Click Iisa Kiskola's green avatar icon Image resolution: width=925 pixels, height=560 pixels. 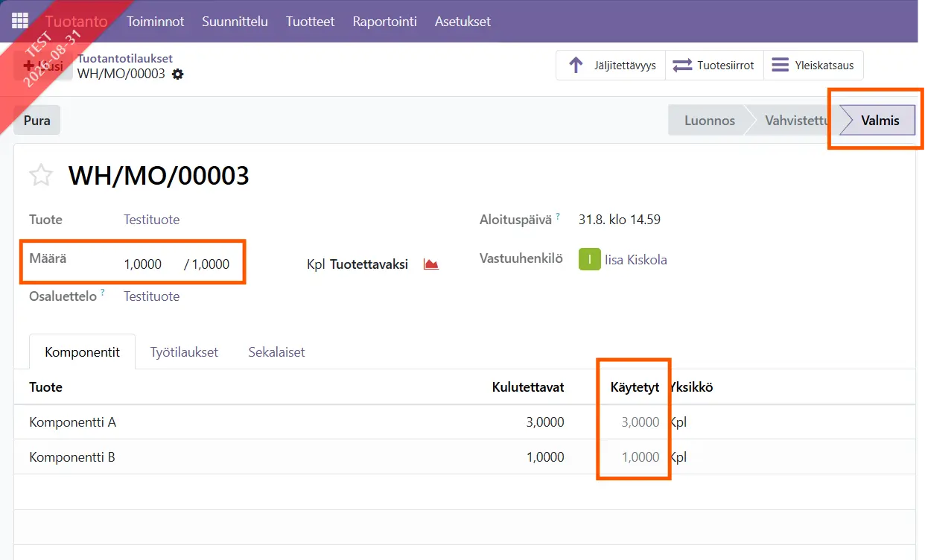click(x=590, y=260)
